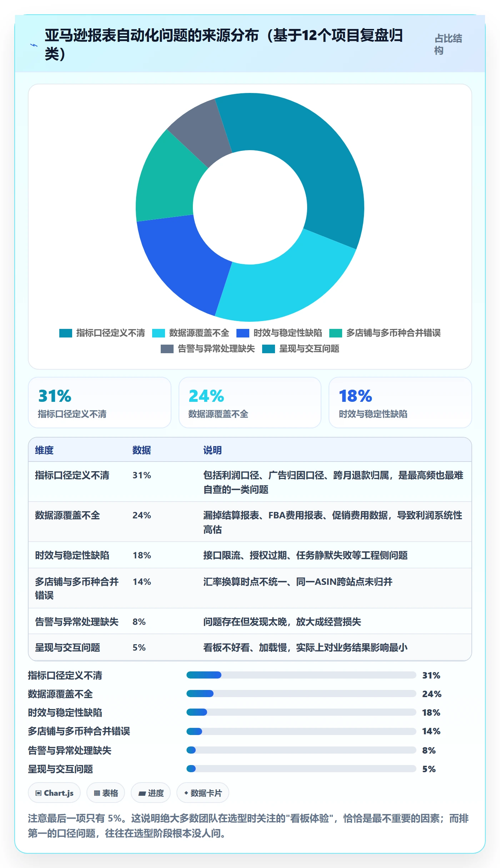
Task: Click the table cell starting 看板不好看、加载慢
Action: click(305, 647)
